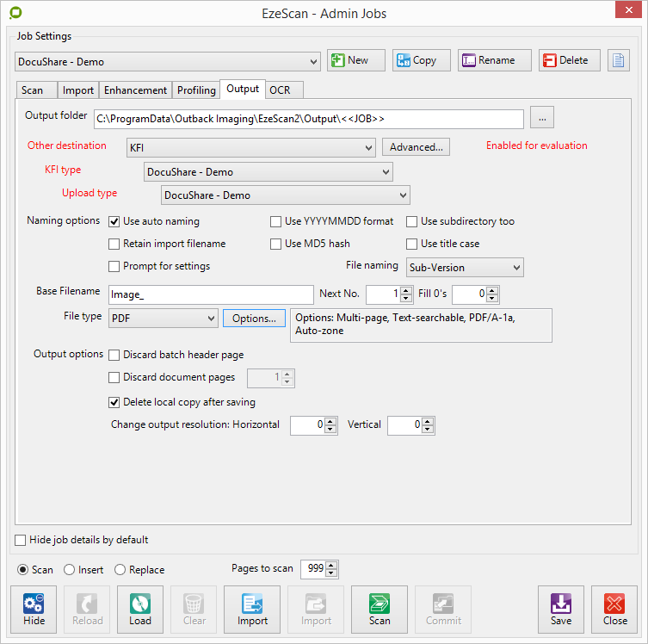The width and height of the screenshot is (648, 644).
Task: Click the New job button
Action: tap(355, 60)
